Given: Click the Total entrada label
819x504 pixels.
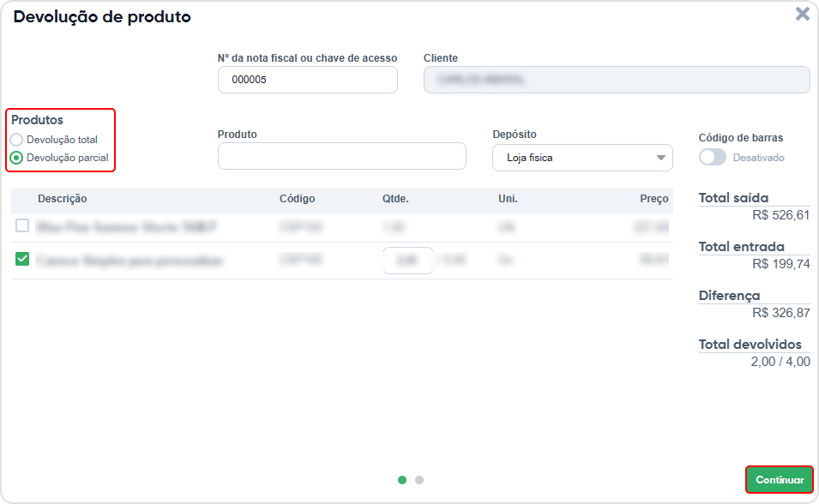Looking at the screenshot, I should pyautogui.click(x=741, y=247).
